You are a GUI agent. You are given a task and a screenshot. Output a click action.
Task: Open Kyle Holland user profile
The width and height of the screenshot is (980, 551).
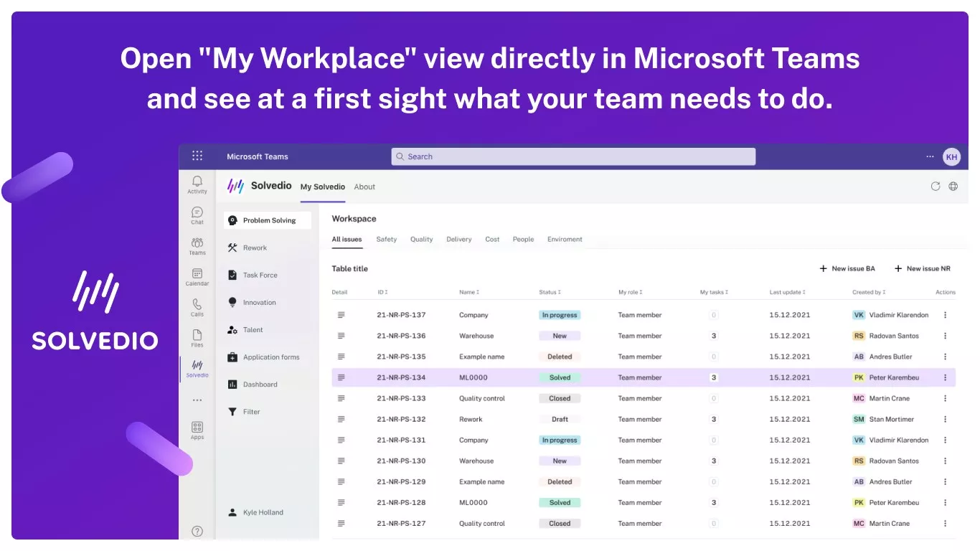click(x=255, y=512)
